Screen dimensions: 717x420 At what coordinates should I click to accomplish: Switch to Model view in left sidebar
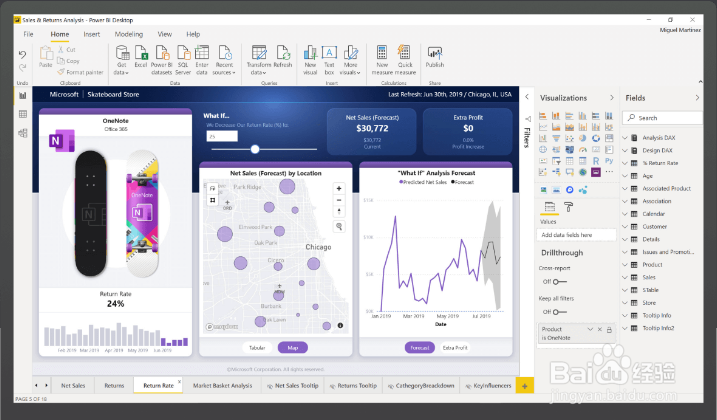coord(22,133)
